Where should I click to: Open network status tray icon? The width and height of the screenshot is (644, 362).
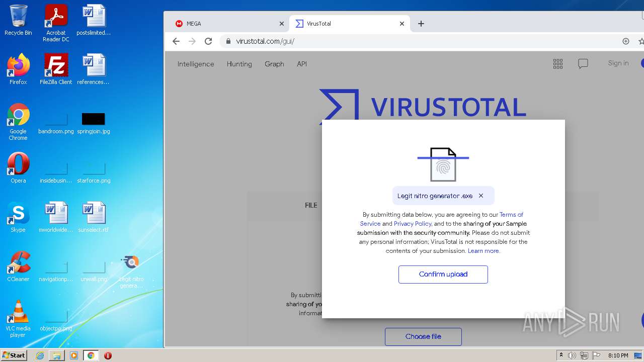[x=584, y=355]
